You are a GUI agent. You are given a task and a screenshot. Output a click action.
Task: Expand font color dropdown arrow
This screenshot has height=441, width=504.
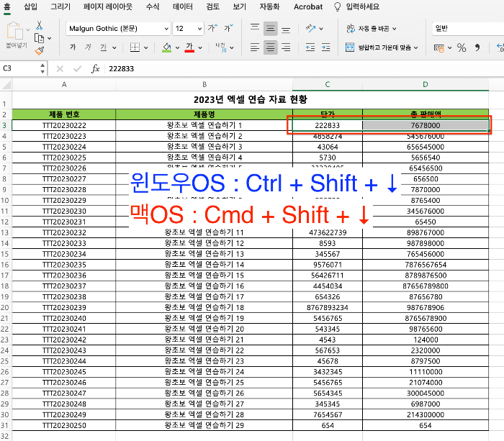point(200,48)
